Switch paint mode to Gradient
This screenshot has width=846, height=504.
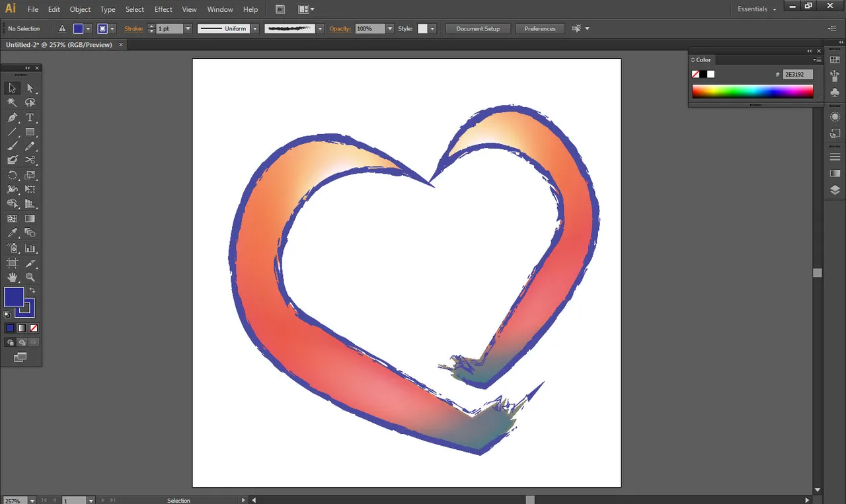click(22, 328)
